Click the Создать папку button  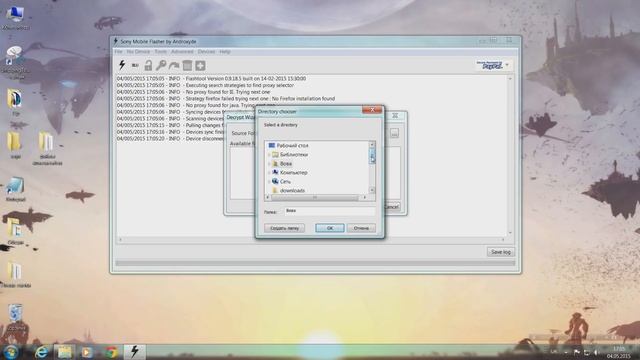click(284, 228)
